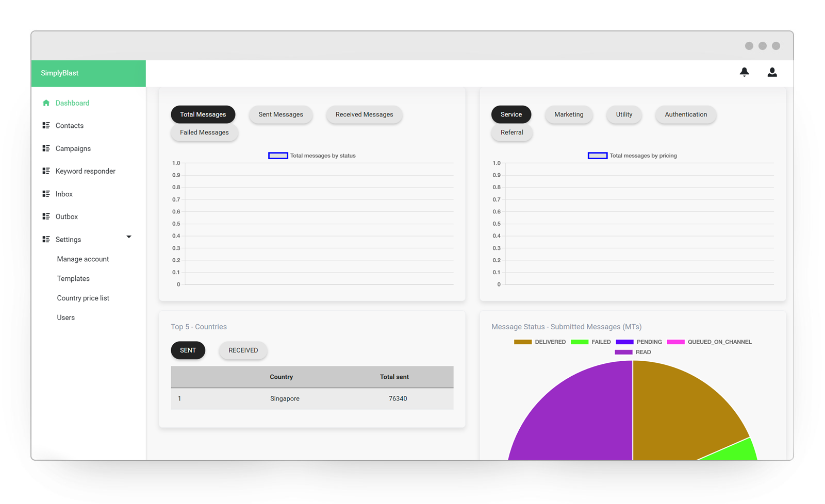Toggle 'Total messages by pricing' legend box
Screen dimensions: 825x504
tap(598, 156)
